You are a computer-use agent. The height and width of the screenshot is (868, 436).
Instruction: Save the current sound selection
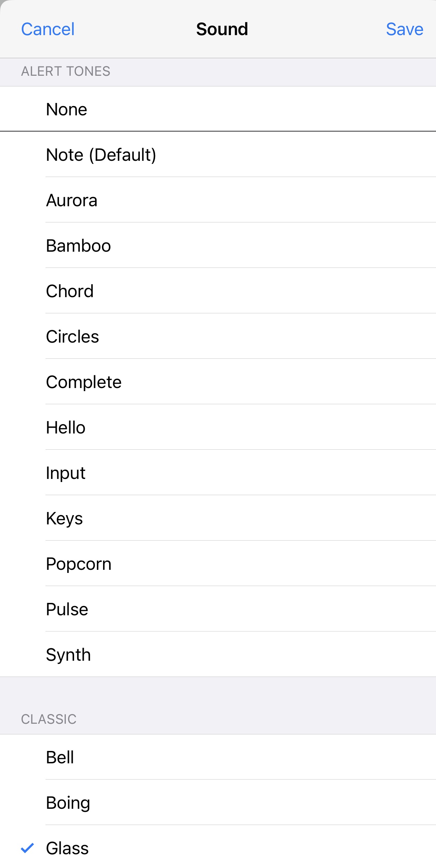[405, 29]
